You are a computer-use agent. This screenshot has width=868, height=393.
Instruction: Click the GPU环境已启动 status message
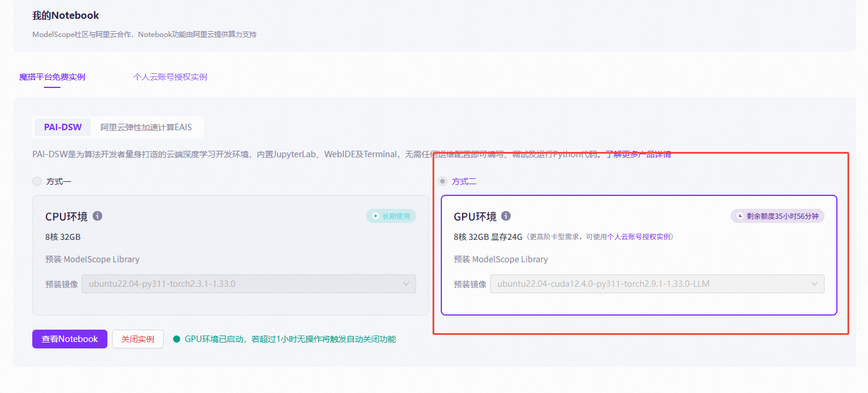point(290,339)
